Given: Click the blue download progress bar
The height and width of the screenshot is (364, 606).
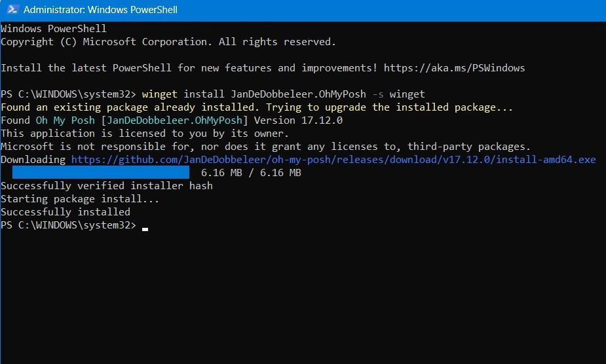Looking at the screenshot, I should [x=101, y=172].
